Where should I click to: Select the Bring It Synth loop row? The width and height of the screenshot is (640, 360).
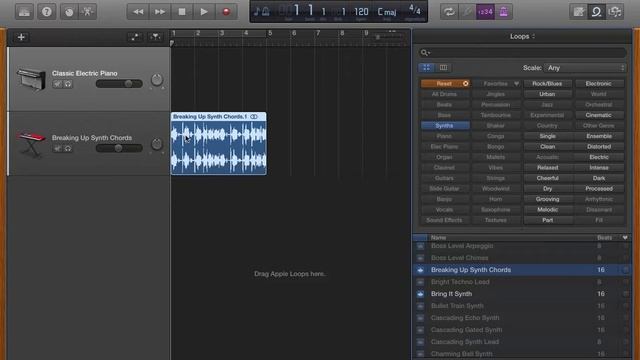point(522,294)
